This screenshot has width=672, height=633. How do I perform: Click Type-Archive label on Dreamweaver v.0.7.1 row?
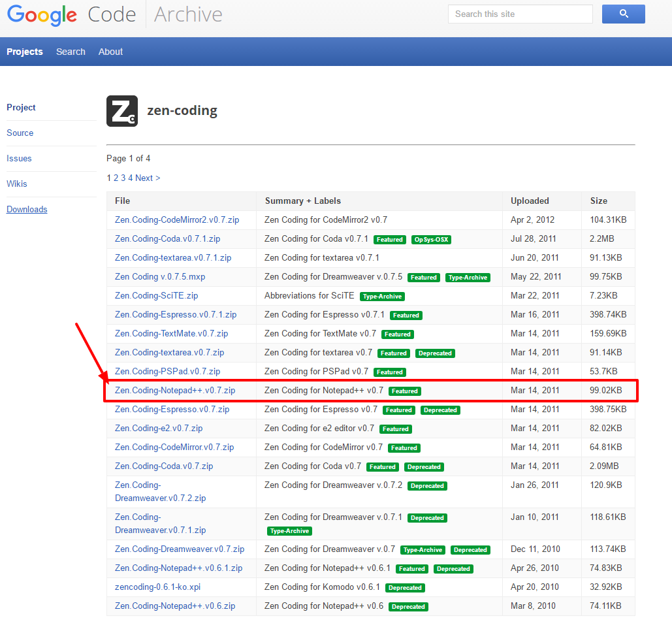click(x=289, y=531)
